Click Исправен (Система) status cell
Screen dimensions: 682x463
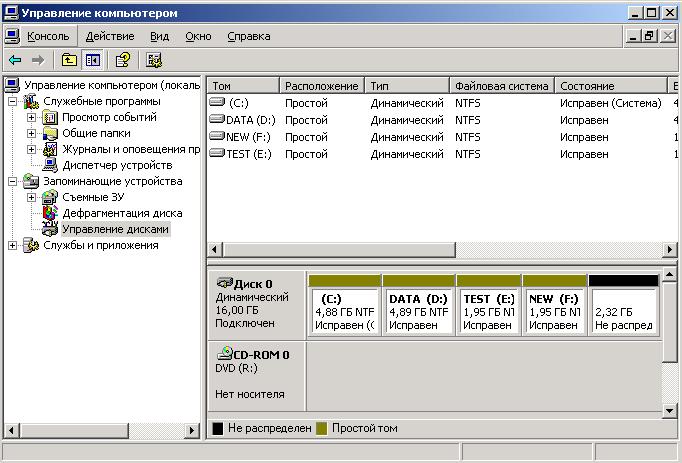[611, 103]
